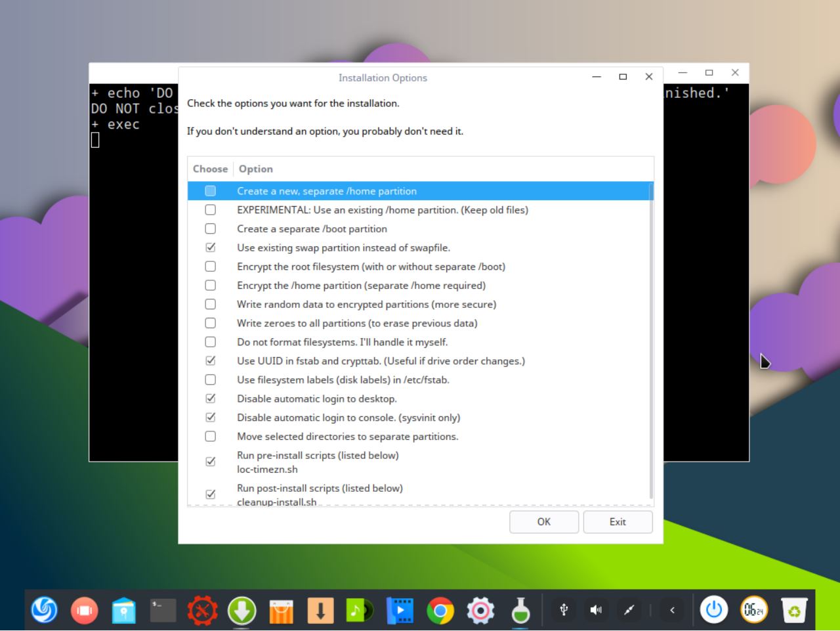Minimize the terminal window behind the dialog
The height and width of the screenshot is (631, 840).
682,73
